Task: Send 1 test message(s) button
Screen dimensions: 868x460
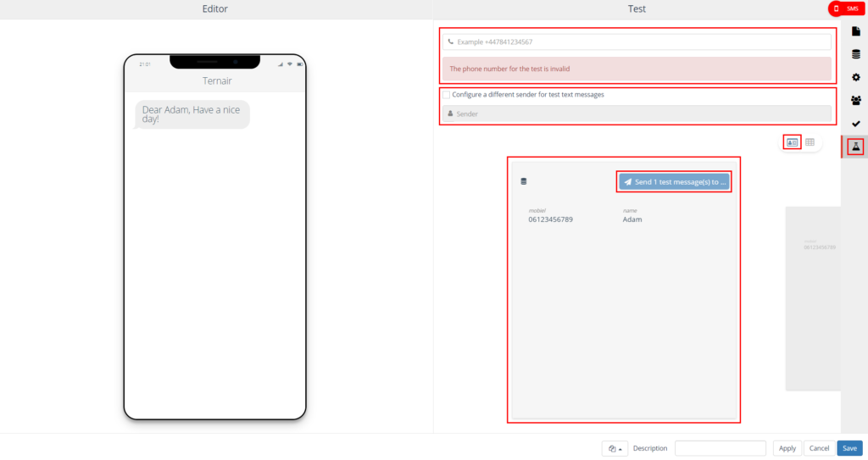Action: coord(674,181)
